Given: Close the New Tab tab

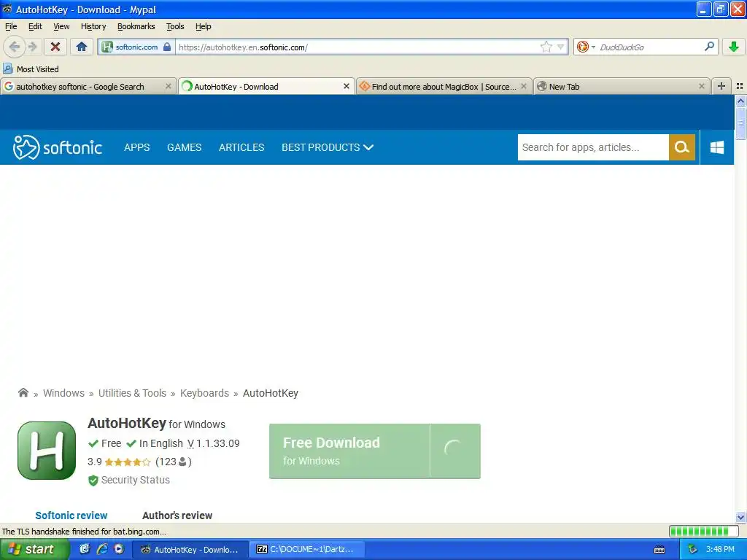Looking at the screenshot, I should [x=701, y=86].
